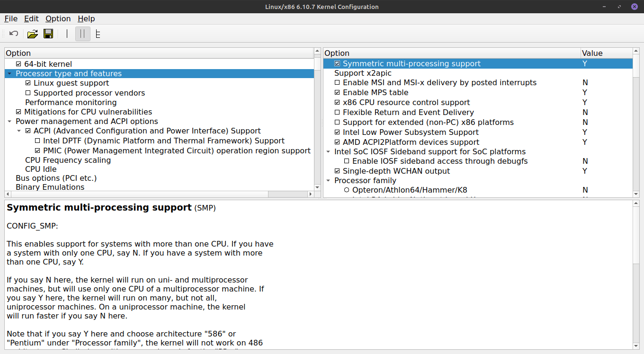Select CPU Frequency scaling tree item
Screen dimensions: 644x354
[x=68, y=160]
